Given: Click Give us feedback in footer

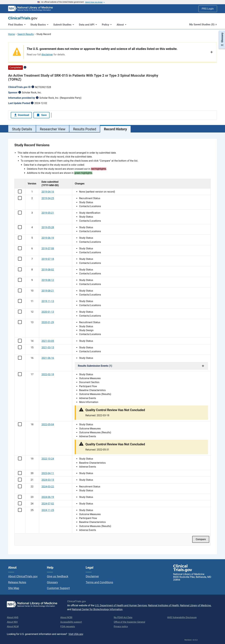Looking at the screenshot, I should tap(57, 576).
